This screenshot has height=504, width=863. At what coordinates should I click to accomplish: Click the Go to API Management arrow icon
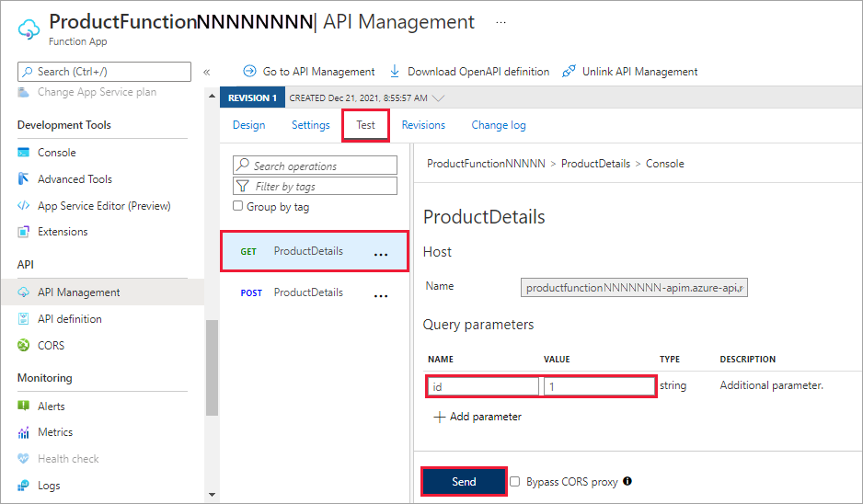250,71
